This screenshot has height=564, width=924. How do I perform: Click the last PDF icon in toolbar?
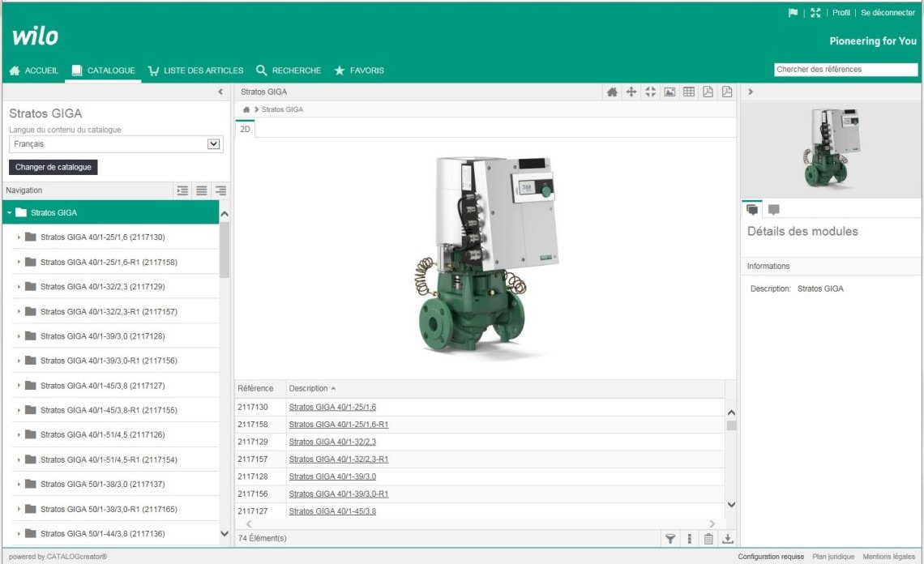[727, 92]
